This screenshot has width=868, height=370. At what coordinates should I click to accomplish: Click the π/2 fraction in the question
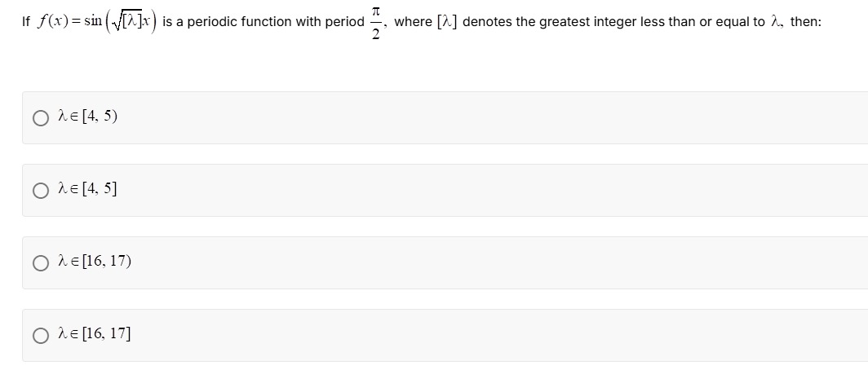tap(376, 22)
